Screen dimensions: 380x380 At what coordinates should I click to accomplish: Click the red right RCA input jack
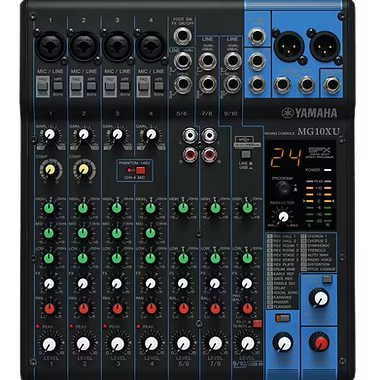pos(210,155)
